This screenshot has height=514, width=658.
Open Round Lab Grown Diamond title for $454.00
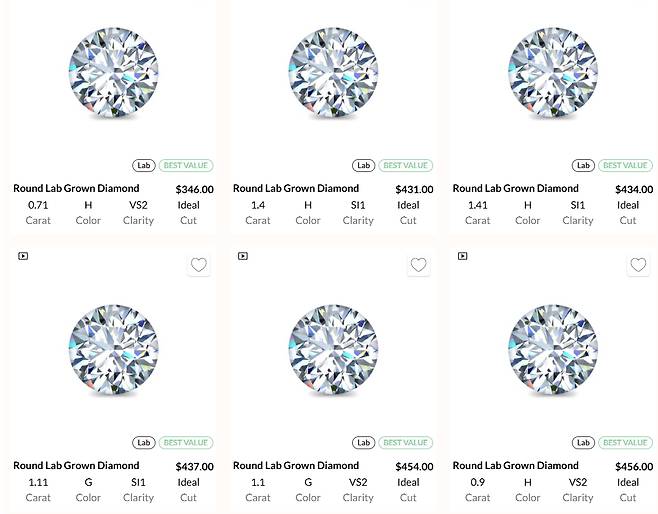point(296,465)
